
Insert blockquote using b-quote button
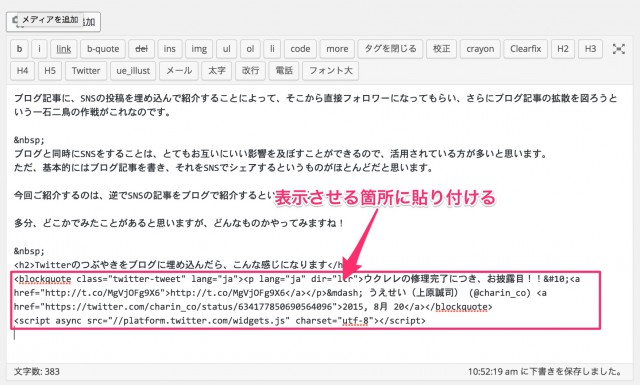103,49
